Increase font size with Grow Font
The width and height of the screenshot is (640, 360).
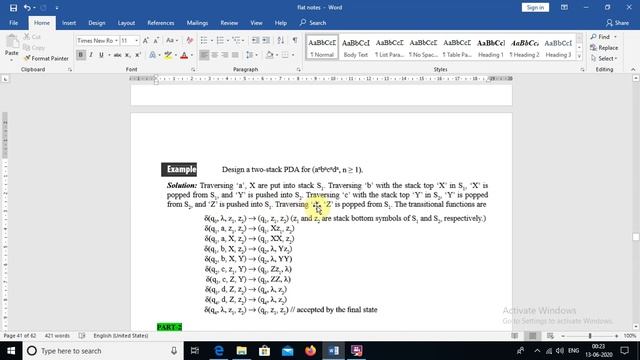click(x=145, y=40)
